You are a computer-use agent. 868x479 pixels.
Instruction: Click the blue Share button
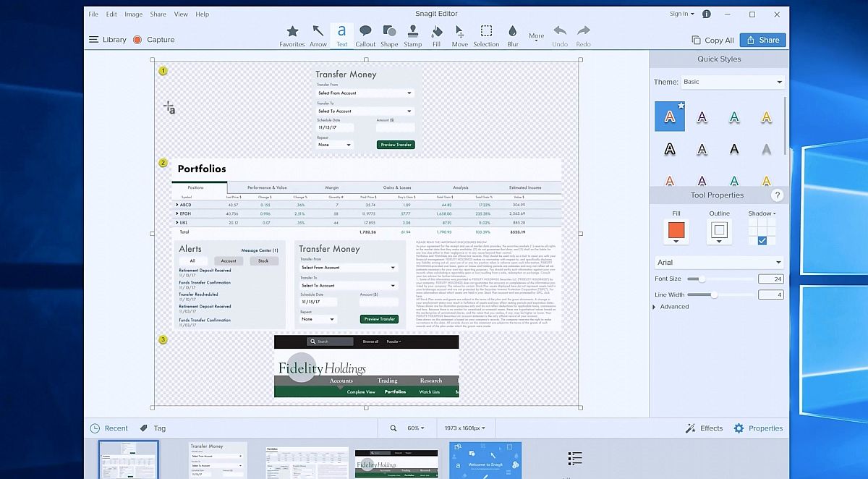(762, 40)
